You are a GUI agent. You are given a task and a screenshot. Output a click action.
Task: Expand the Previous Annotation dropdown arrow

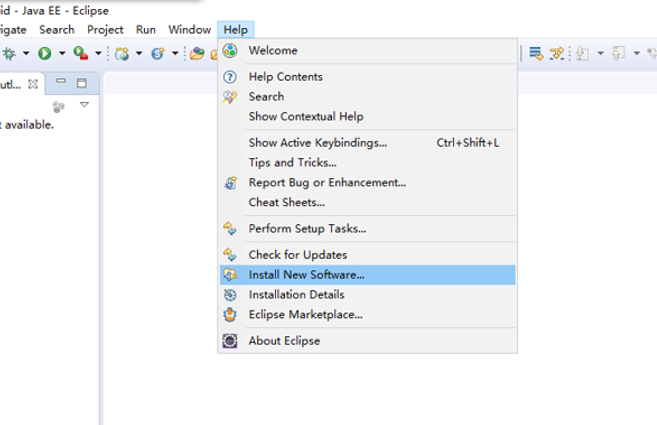click(636, 53)
